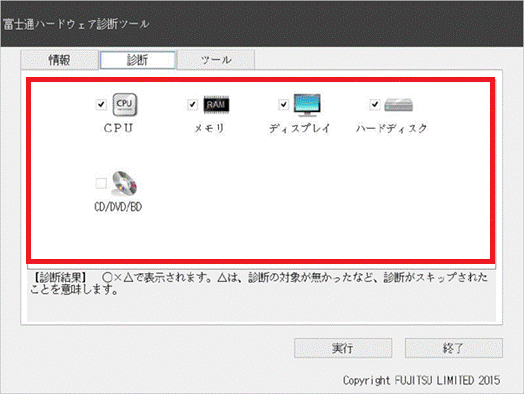Toggle the CD/DVD/BD checkbox

pyautogui.click(x=101, y=183)
